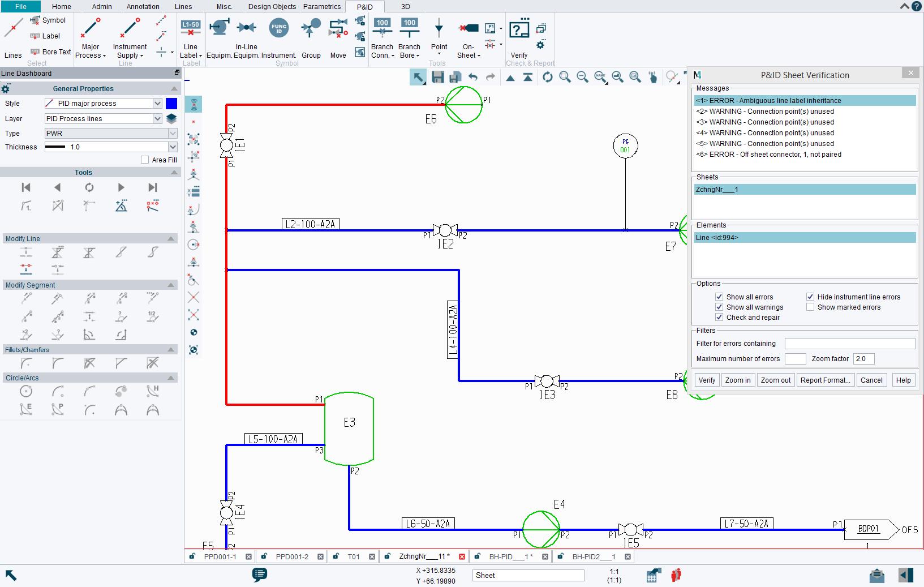The image size is (924, 587).
Task: Enable the Area Fill checkbox
Action: (x=145, y=160)
